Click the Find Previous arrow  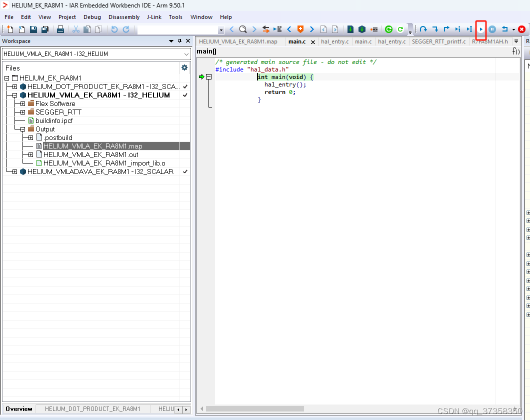click(x=231, y=29)
